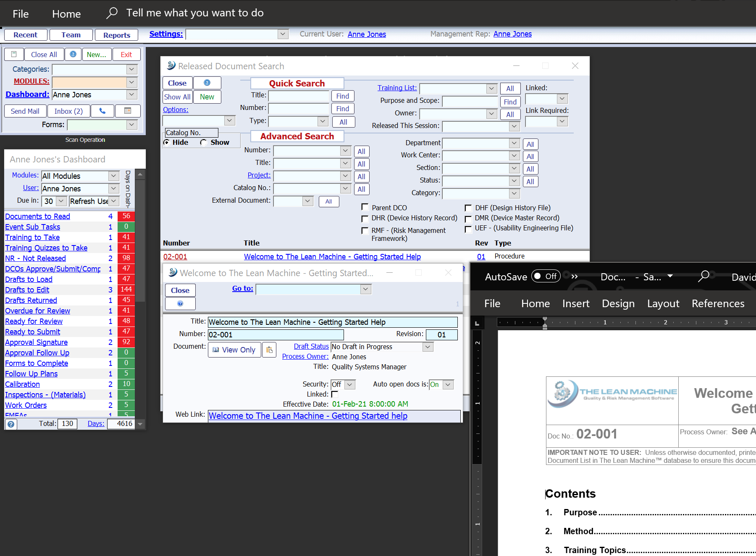The image size is (756, 556).
Task: Click the Welcome window title logo icon
Action: coord(173,272)
